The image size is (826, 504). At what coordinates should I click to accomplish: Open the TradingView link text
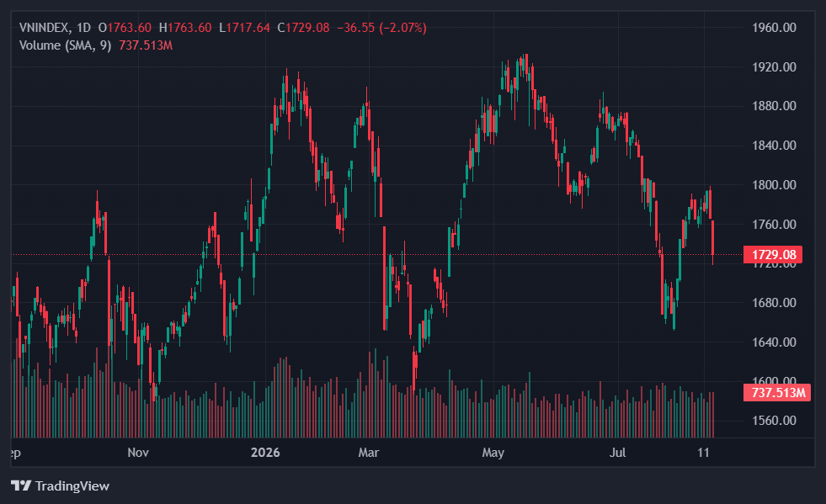click(x=72, y=485)
